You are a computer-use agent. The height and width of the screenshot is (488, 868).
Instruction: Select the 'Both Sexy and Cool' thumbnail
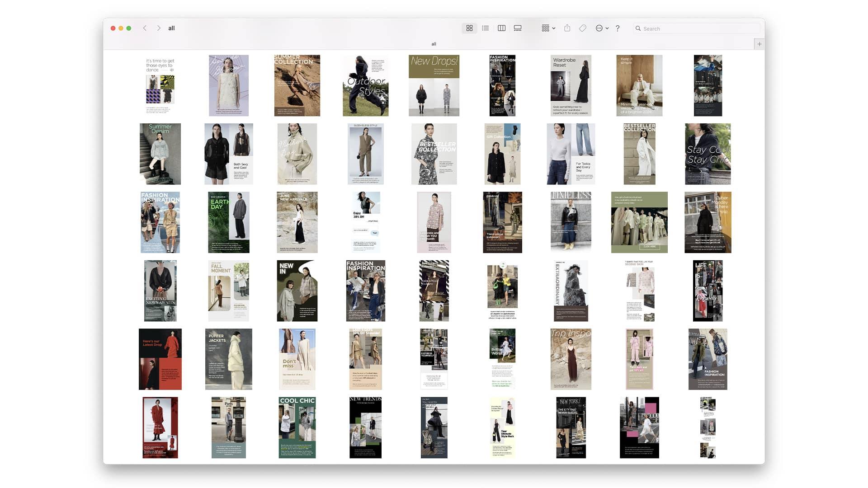pos(229,154)
